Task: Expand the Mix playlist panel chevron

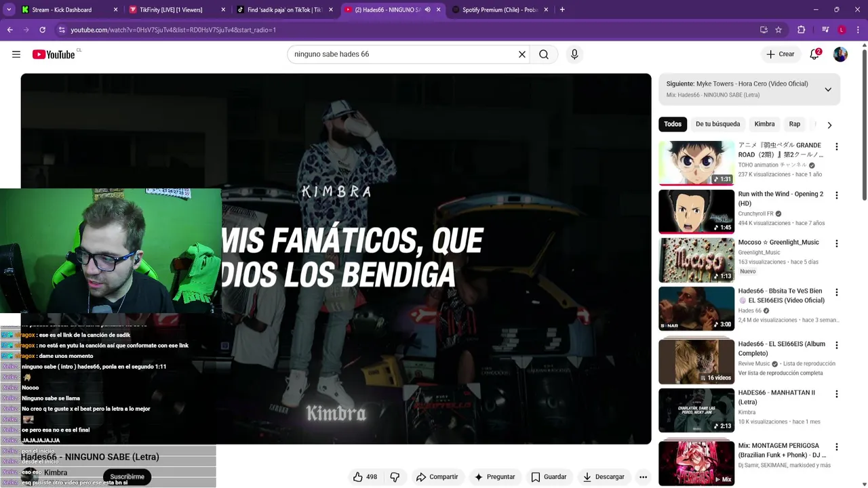Action: (x=828, y=89)
